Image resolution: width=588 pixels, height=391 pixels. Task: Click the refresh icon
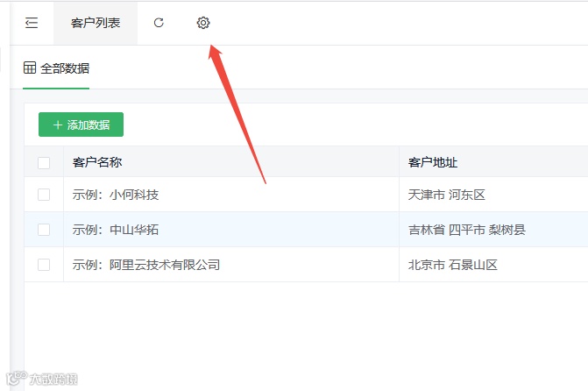(159, 23)
